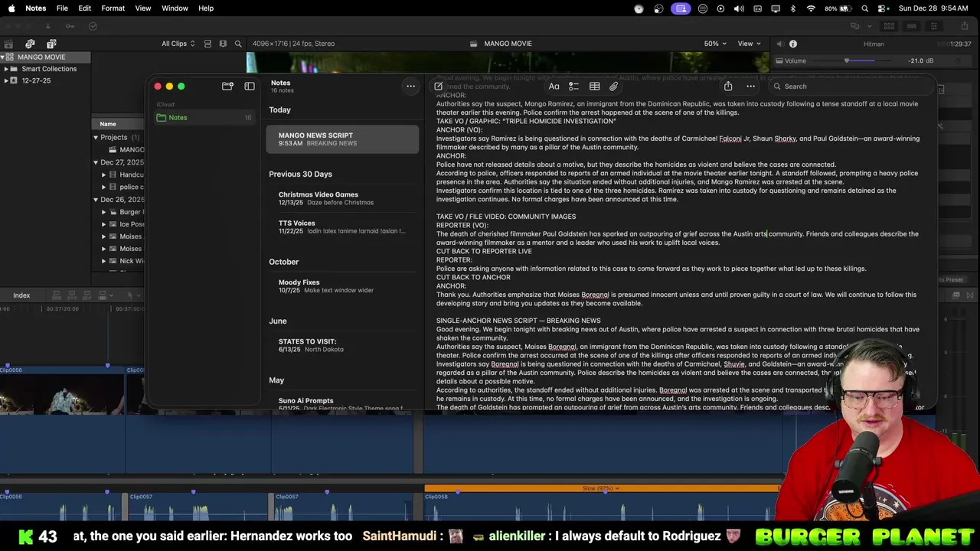
Task: Toggle the inspector panel button
Action: pos(933,26)
